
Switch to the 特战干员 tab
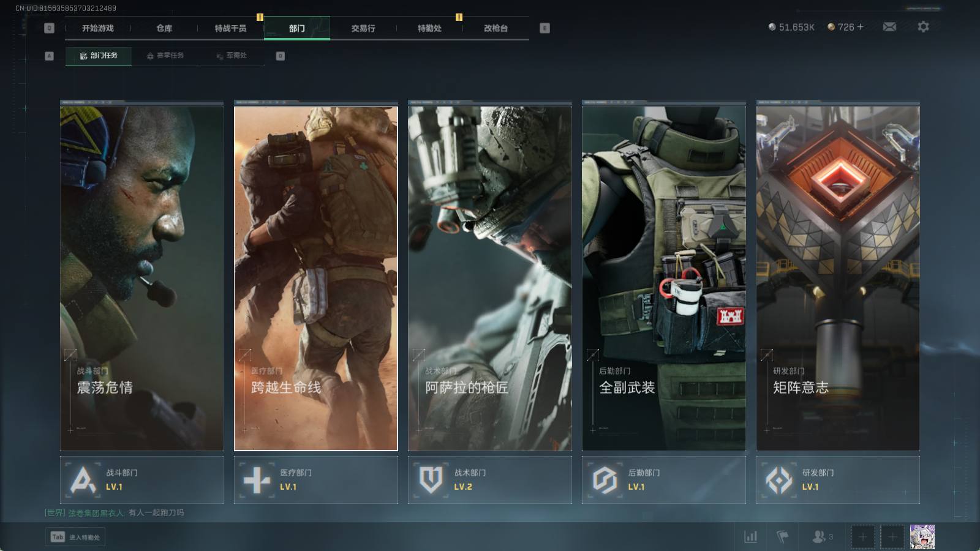(x=230, y=28)
